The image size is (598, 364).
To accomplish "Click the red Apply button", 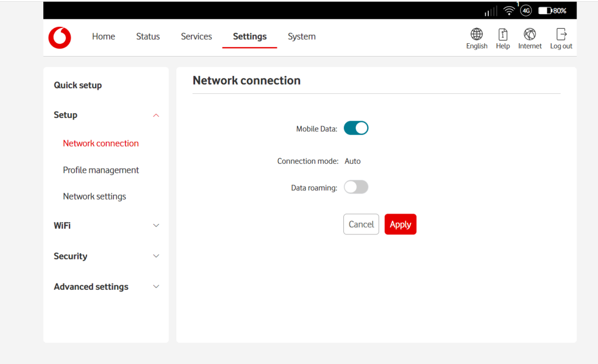I will point(401,224).
